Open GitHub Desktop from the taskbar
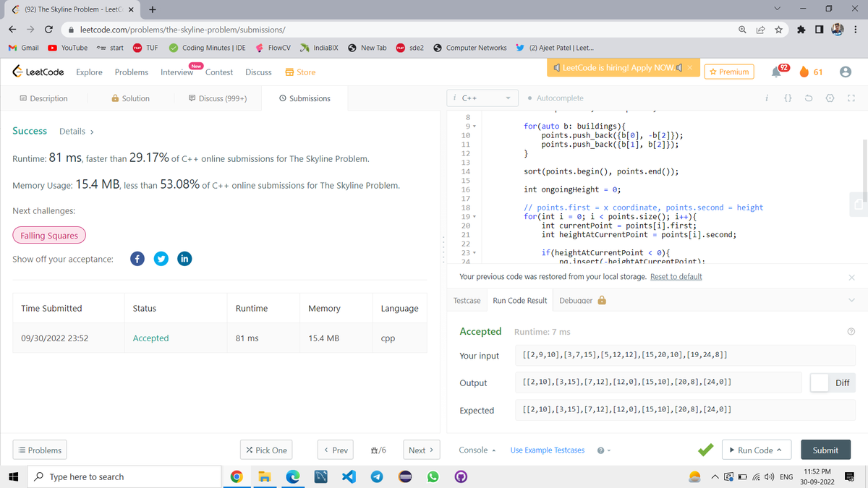The image size is (868, 488). point(460,477)
